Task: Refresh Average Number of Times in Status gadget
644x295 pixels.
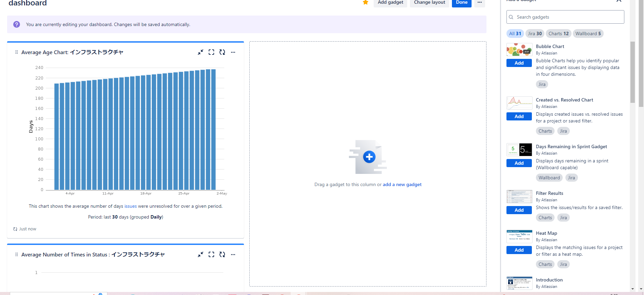Action: tap(222, 254)
